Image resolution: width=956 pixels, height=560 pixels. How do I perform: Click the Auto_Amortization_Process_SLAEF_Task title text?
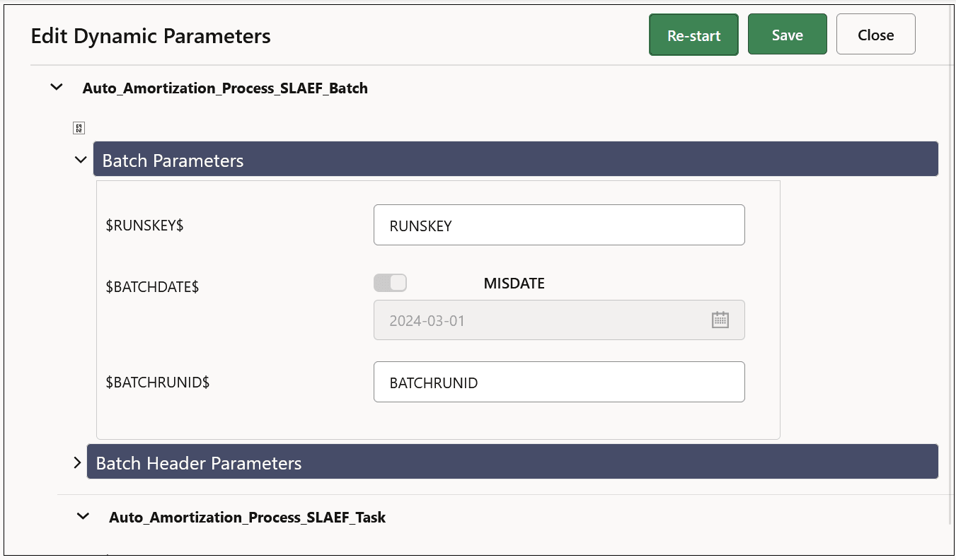[x=247, y=517]
